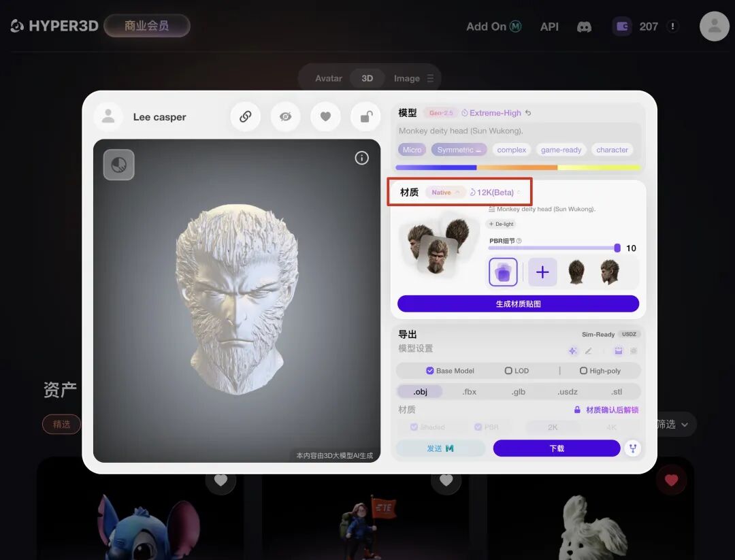Select .usdz export format
735x560 pixels.
point(567,391)
